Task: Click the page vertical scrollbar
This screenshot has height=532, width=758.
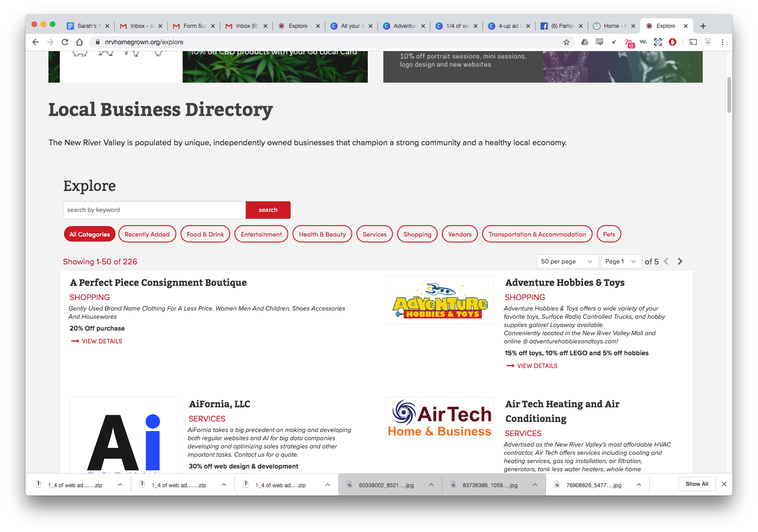Action: pos(729,95)
